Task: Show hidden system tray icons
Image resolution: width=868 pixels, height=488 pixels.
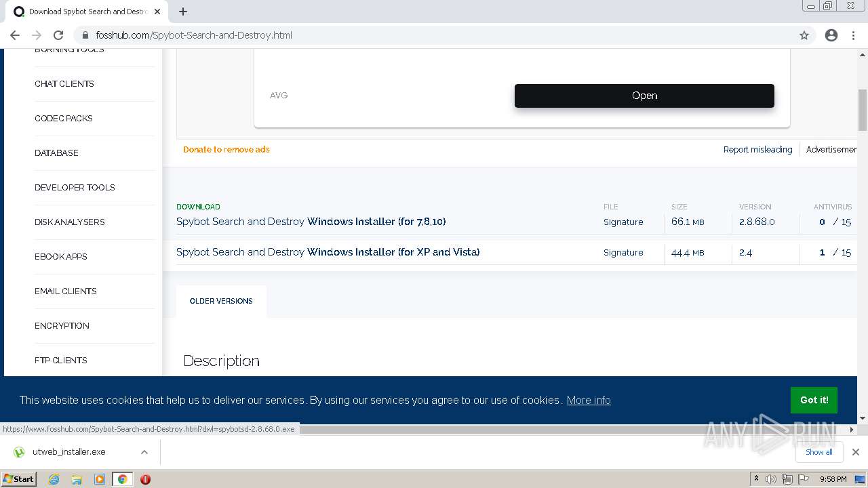Action: click(756, 479)
